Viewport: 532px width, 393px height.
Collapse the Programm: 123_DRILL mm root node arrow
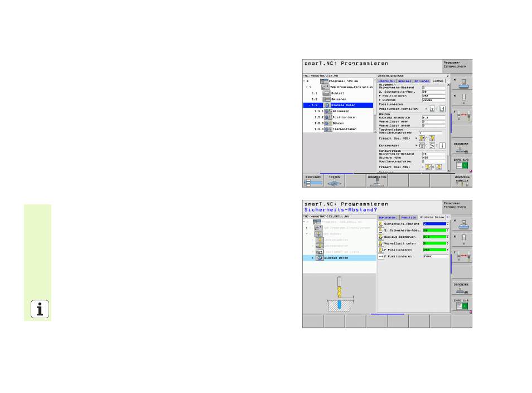pyautogui.click(x=304, y=222)
